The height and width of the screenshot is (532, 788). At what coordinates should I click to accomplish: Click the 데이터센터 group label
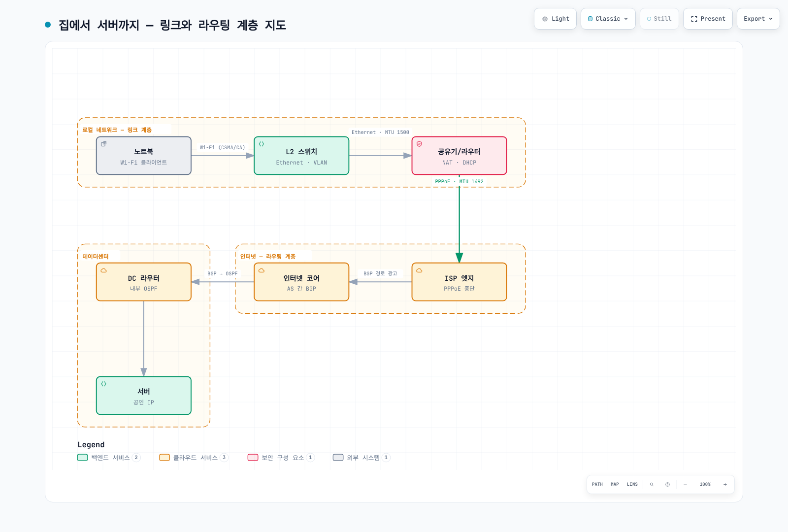pyautogui.click(x=96, y=257)
